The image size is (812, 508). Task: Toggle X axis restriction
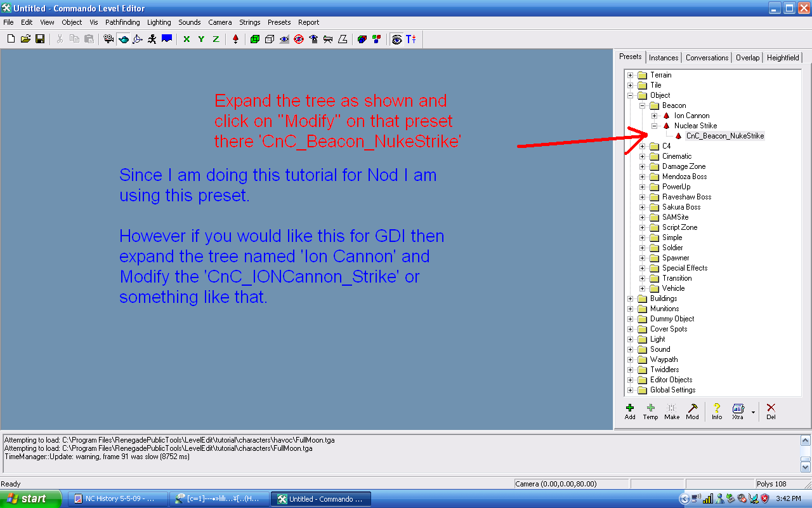click(187, 39)
